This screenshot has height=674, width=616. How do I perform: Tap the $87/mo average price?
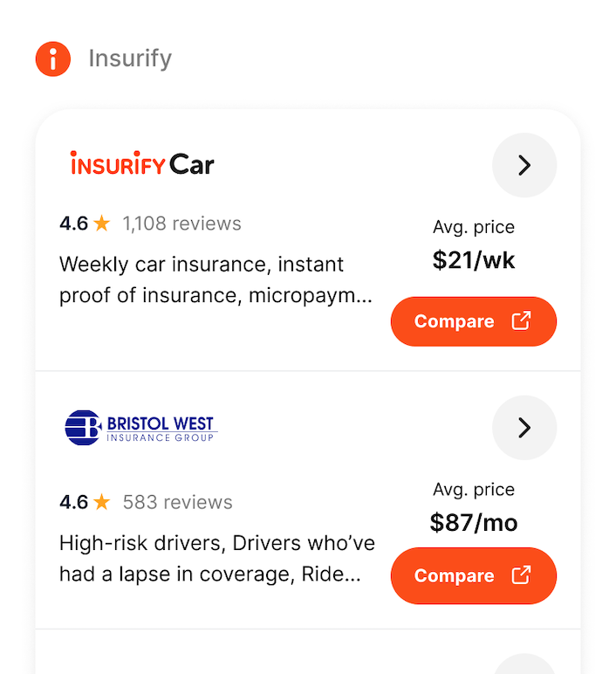(x=474, y=522)
